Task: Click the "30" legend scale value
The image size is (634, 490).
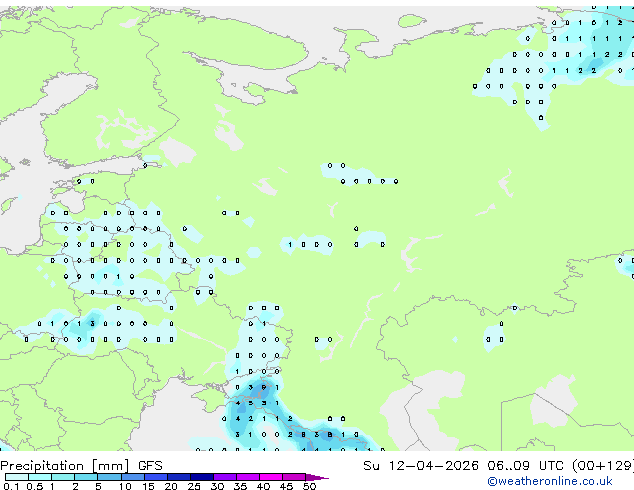Action: 217,486
